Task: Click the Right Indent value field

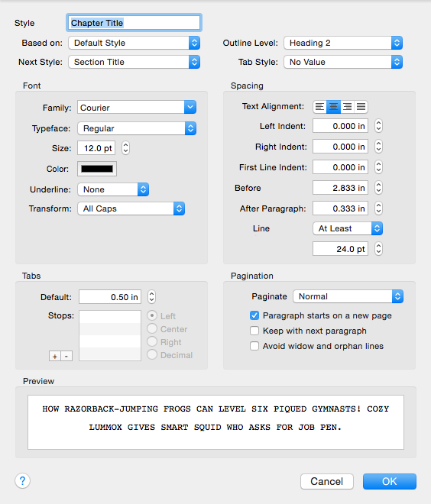Action: click(x=340, y=147)
